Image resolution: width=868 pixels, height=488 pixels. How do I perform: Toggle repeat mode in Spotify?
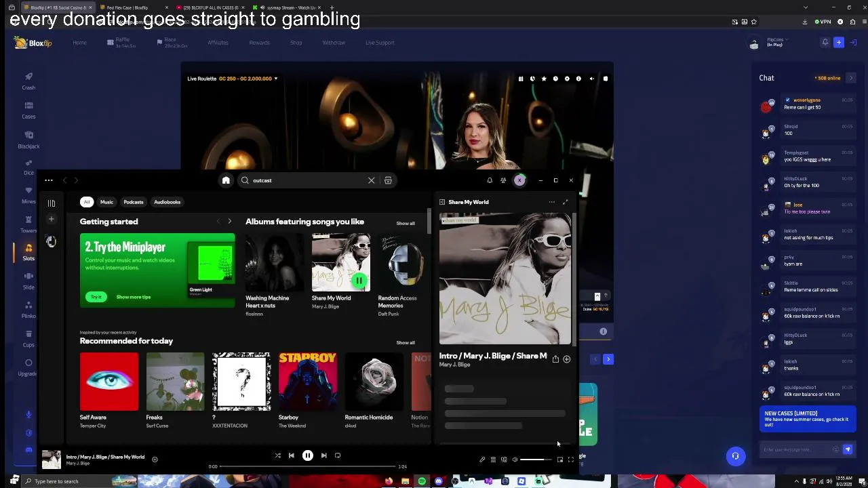338,455
